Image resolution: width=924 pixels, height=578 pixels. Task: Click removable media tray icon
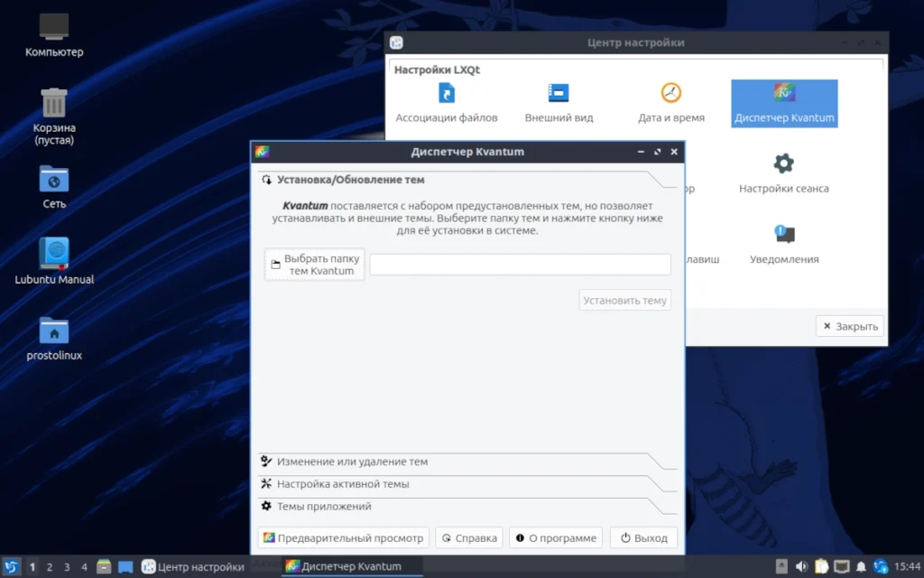click(x=781, y=567)
